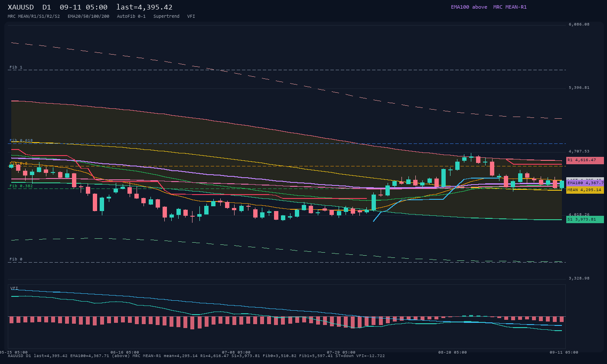The height and width of the screenshot is (364, 607).
Task: Click the 'Fib 0.5' level label
Action: click(x=19, y=163)
